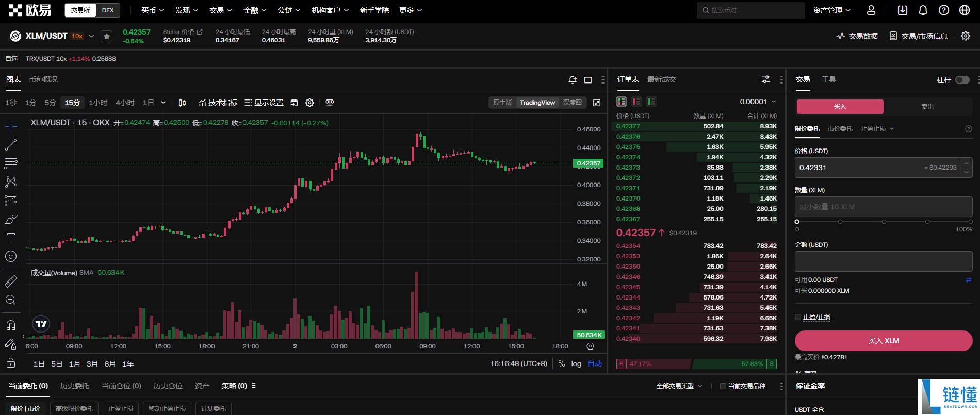Select the 卖出 sell button
The image size is (980, 415).
tap(927, 107)
